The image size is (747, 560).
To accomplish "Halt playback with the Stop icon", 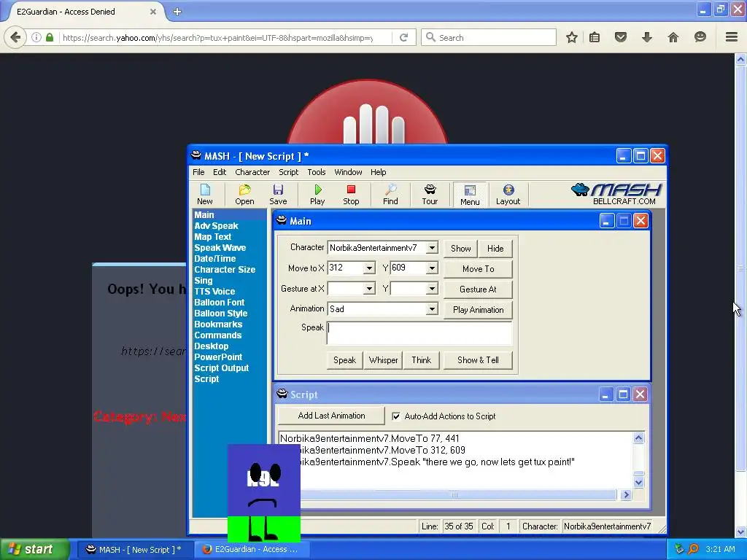I will click(x=351, y=194).
